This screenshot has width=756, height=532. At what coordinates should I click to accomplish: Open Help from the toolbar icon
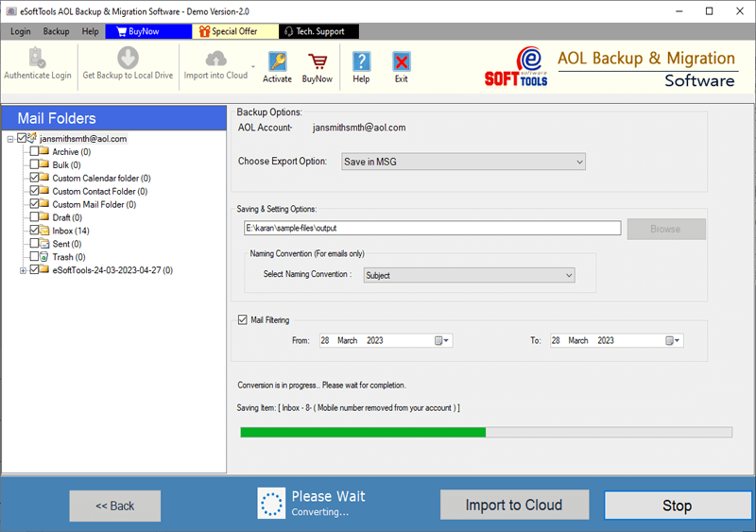[361, 62]
